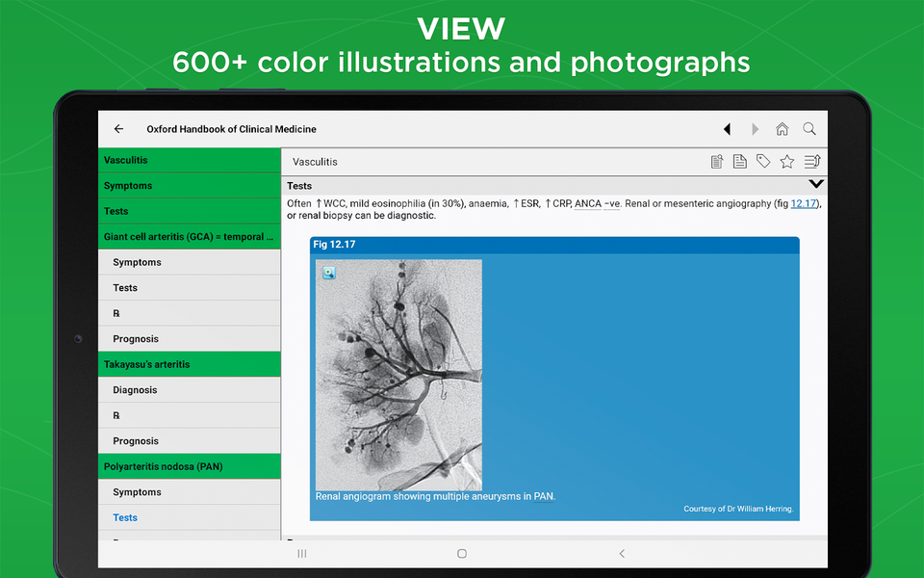The image size is (924, 578).
Task: Tap Android recent apps button
Action: [301, 553]
